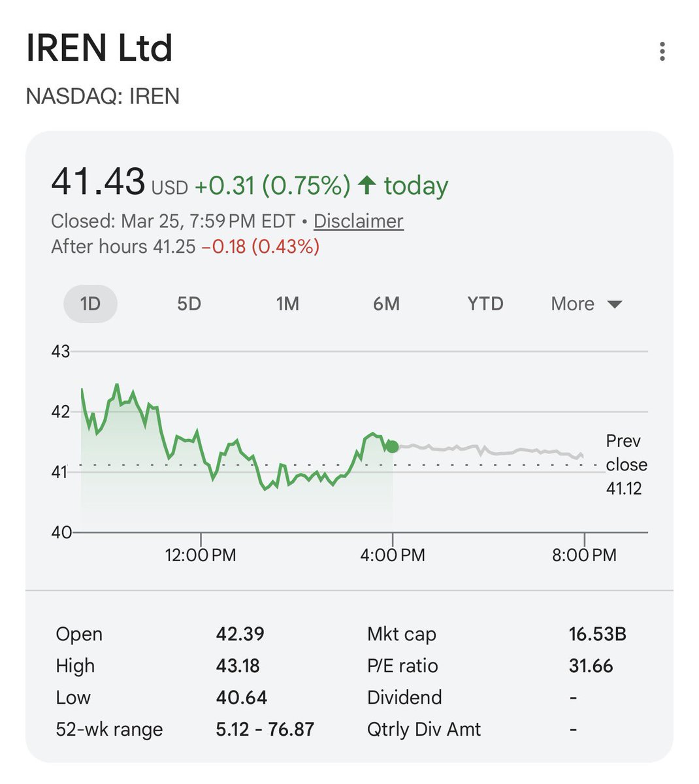Viewport: 699px width, 784px height.
Task: Show the 6M chart range
Action: [x=386, y=304]
